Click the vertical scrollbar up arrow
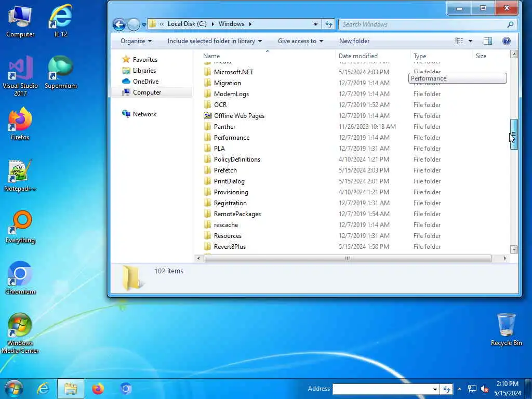 click(514, 54)
